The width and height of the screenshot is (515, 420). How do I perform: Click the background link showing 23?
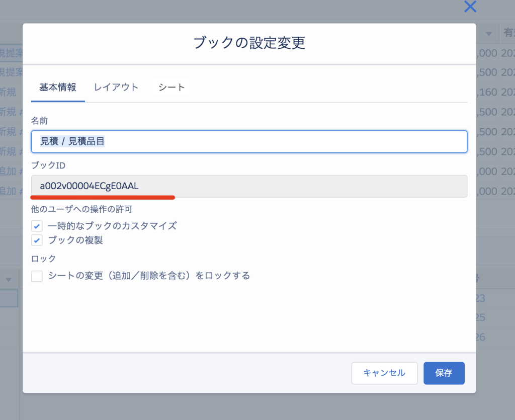pyautogui.click(x=480, y=299)
